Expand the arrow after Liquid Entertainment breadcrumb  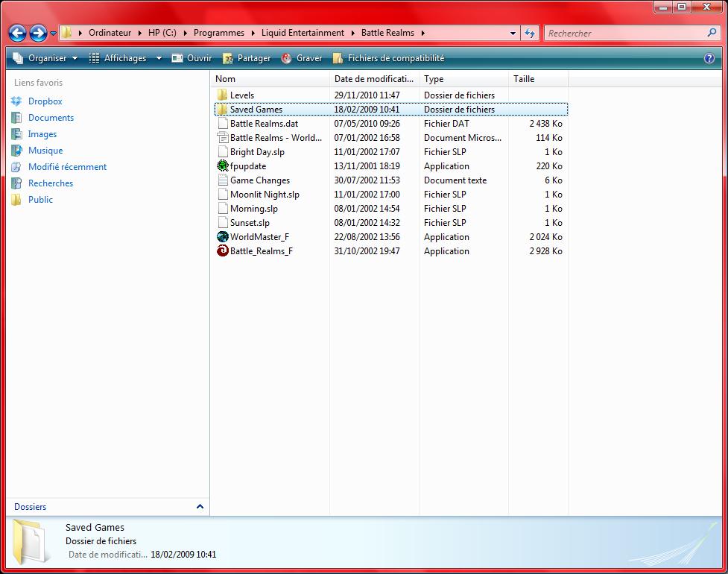coord(353,33)
